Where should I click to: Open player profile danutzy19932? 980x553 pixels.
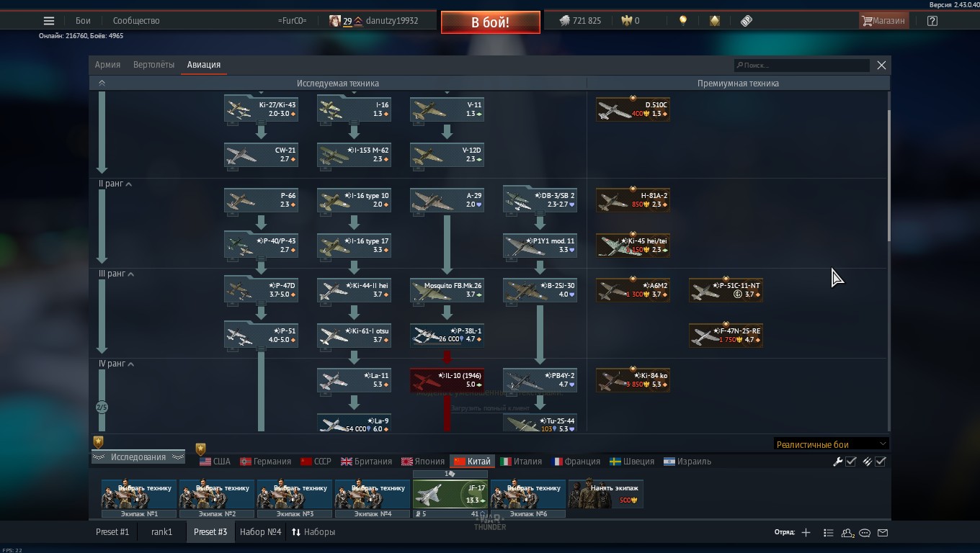(391, 21)
